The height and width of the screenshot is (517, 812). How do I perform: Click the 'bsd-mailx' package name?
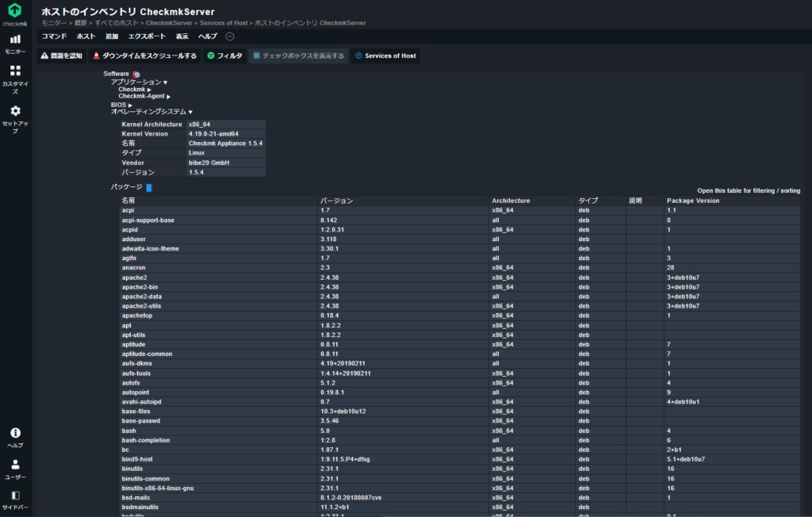click(x=136, y=498)
